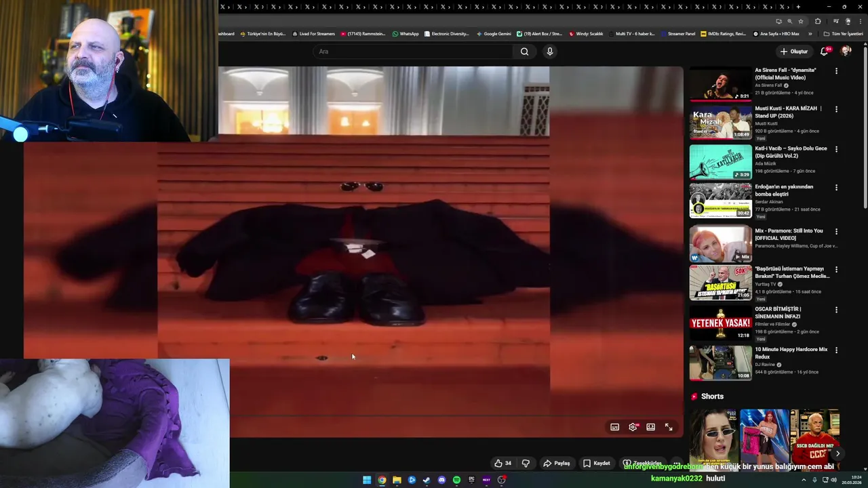Play As Sirens Fall dynamite thumbnail
Image resolution: width=868 pixels, height=488 pixels.
[720, 83]
